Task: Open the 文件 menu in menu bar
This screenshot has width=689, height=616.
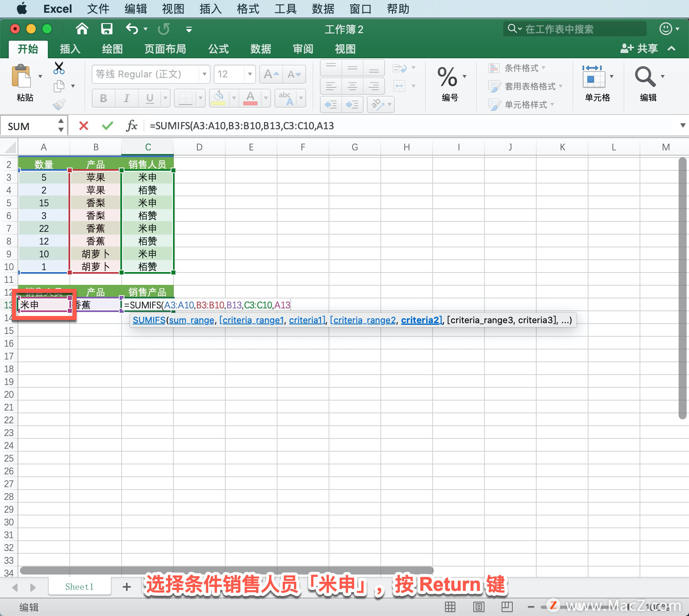Action: click(x=98, y=9)
